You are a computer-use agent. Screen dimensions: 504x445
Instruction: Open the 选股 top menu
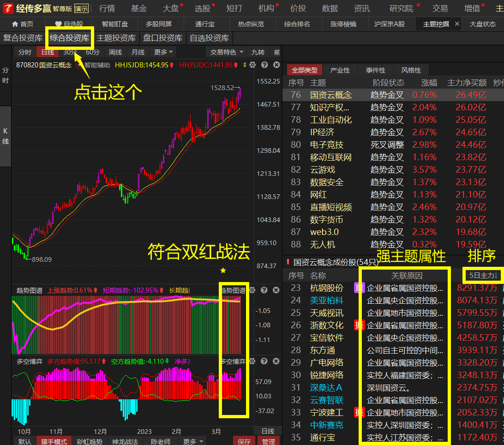[203, 8]
